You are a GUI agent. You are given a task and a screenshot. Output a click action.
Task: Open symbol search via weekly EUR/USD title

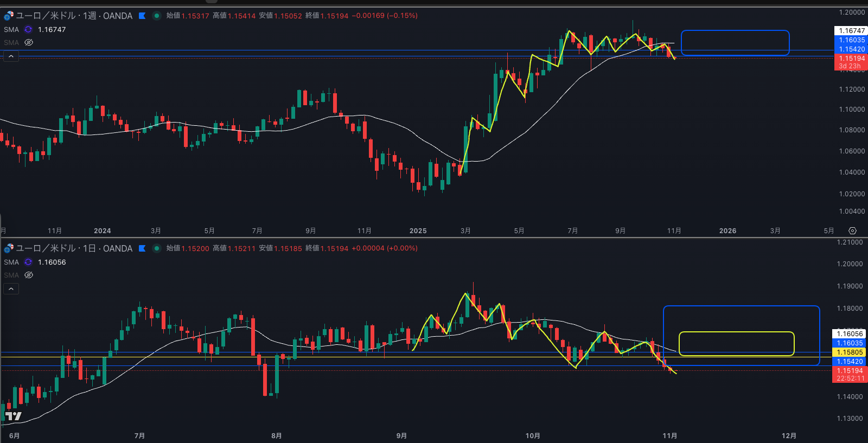(x=74, y=16)
